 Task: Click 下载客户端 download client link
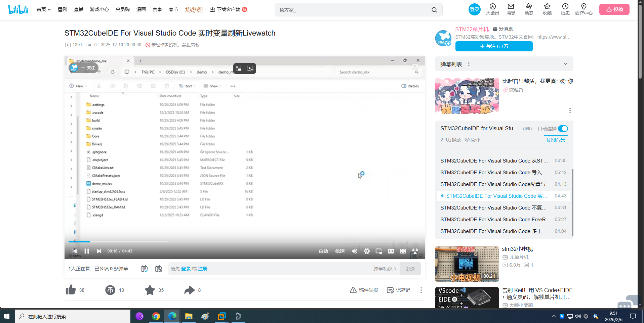coord(228,9)
